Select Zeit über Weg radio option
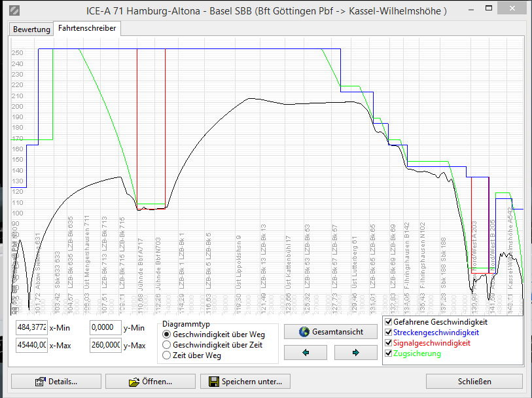The width and height of the screenshot is (532, 398). point(166,355)
